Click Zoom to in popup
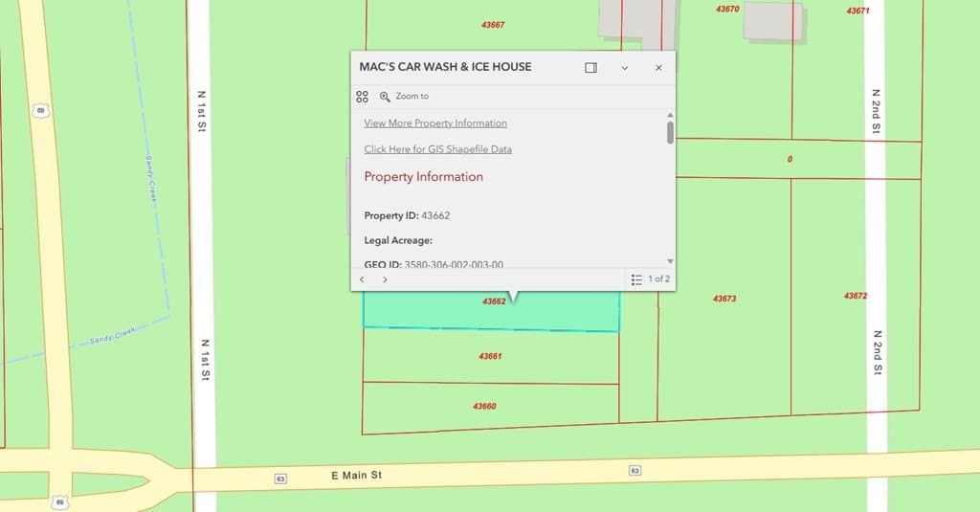This screenshot has height=512, width=980. 404,97
